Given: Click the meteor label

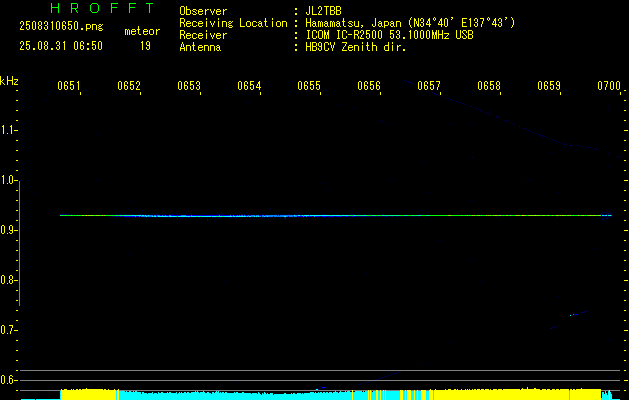Looking at the screenshot, I should coord(142,31).
